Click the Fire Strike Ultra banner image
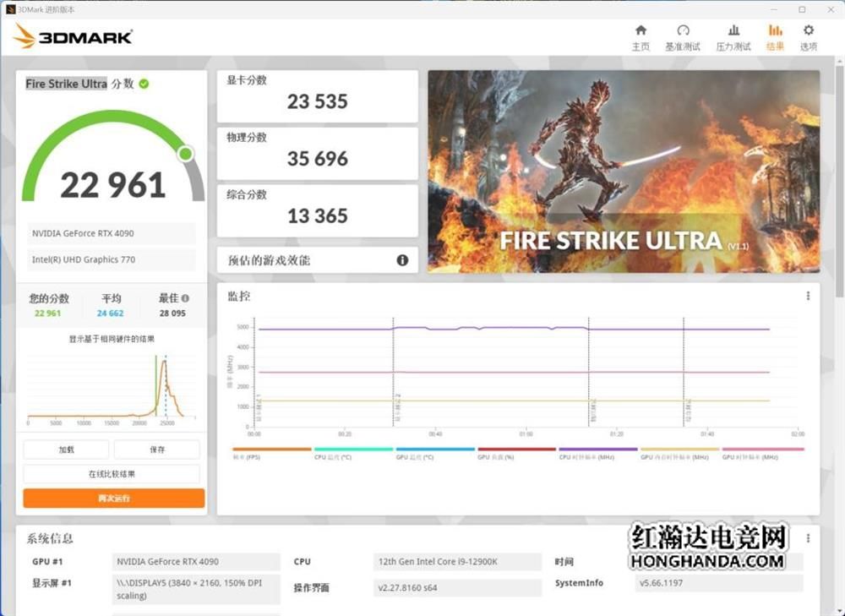 [624, 172]
